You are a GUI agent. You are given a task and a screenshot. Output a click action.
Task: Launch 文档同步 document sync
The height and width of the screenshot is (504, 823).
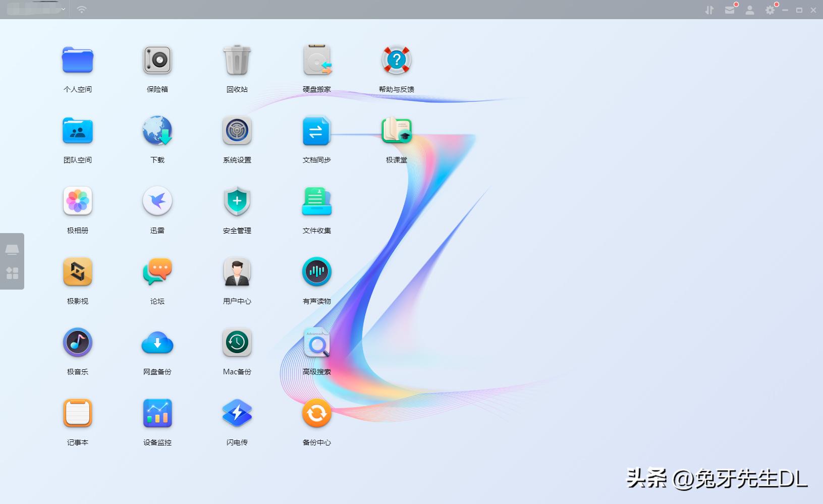pyautogui.click(x=316, y=131)
